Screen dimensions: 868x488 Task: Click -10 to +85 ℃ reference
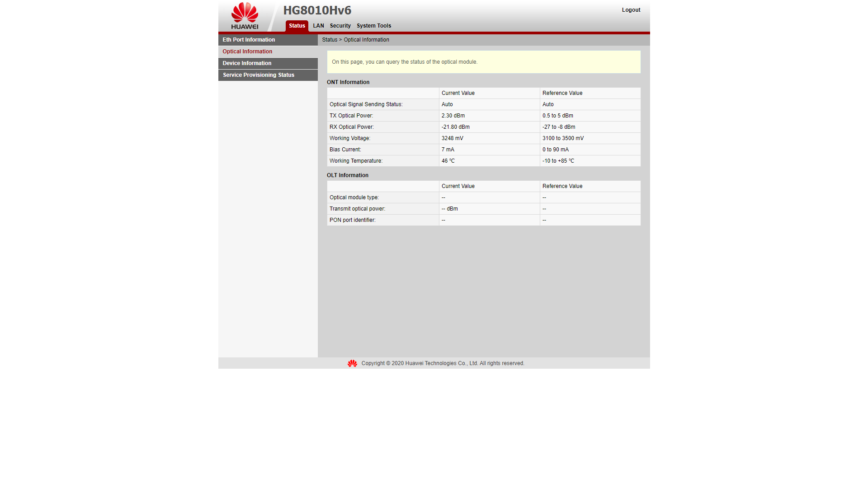pyautogui.click(x=558, y=161)
